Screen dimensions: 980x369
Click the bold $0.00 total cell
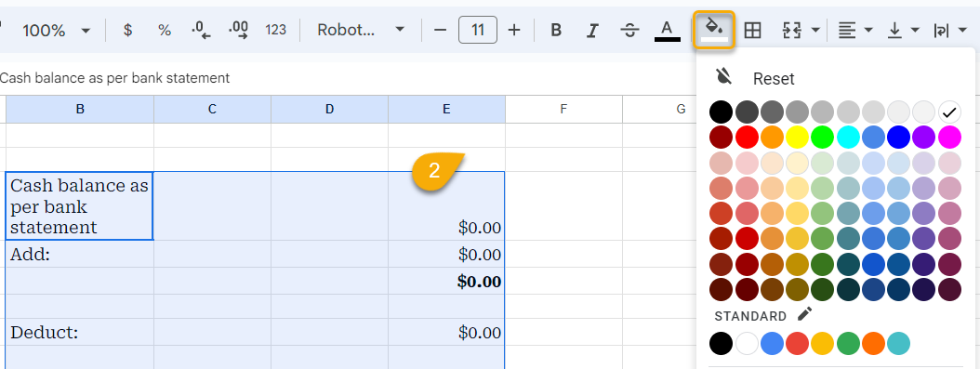(x=446, y=281)
